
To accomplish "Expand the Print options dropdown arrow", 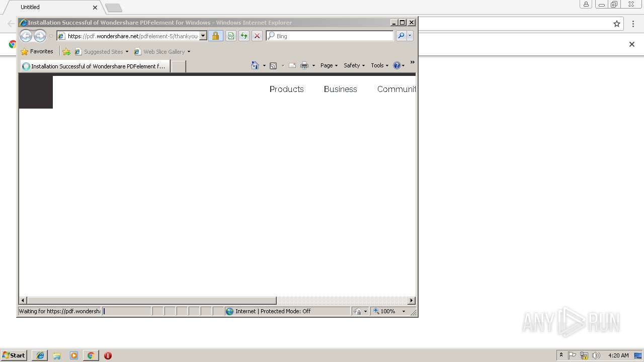I will pos(313,65).
